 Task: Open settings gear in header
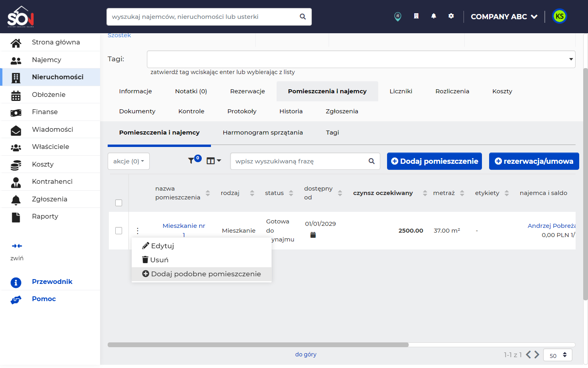[x=451, y=16]
